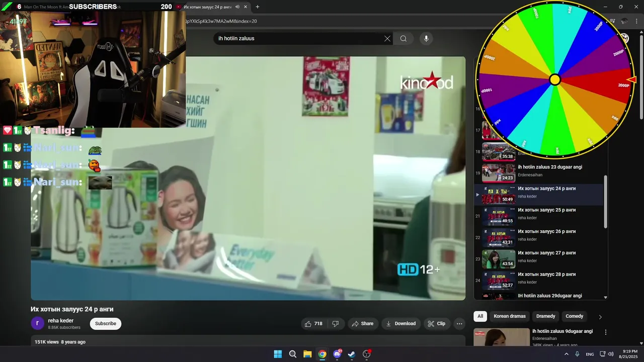Image resolution: width=644 pixels, height=362 pixels.
Task: Select the 'All' filter chip
Action: 480,316
